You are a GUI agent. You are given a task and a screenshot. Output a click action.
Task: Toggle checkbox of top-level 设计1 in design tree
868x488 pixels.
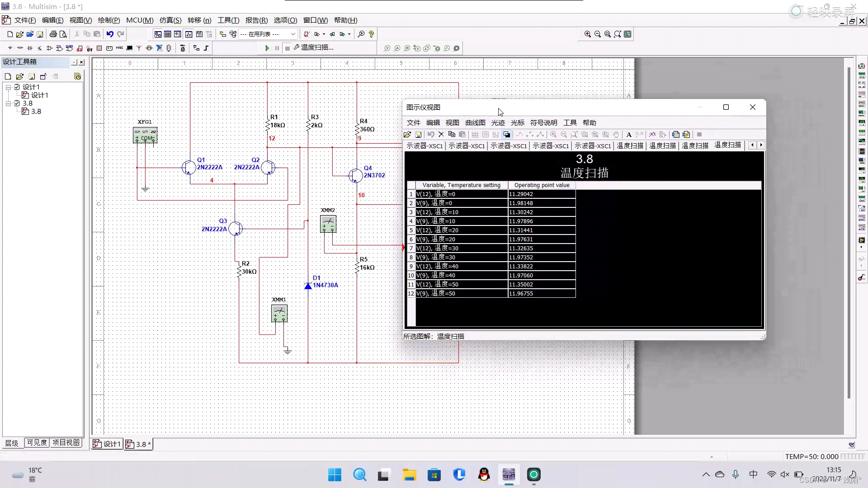pyautogui.click(x=17, y=87)
